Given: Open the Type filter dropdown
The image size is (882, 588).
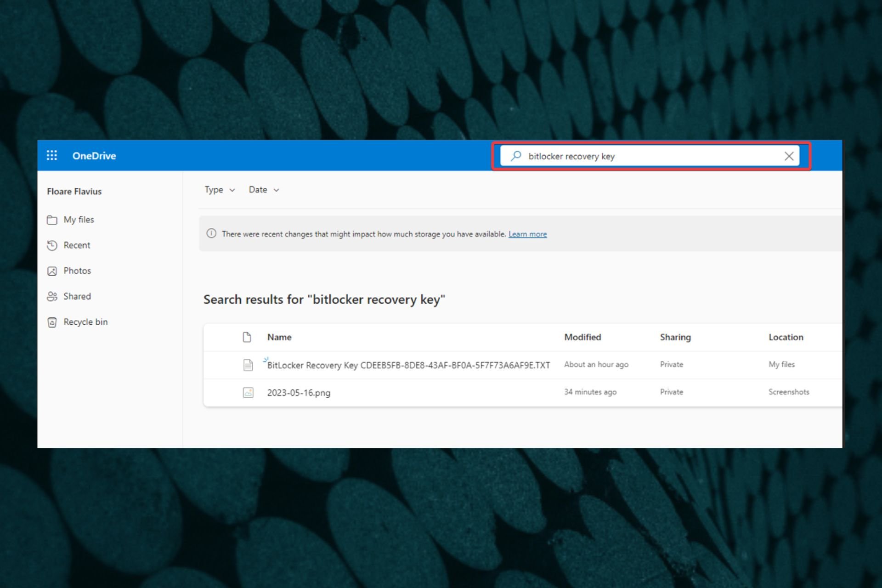Looking at the screenshot, I should point(220,190).
